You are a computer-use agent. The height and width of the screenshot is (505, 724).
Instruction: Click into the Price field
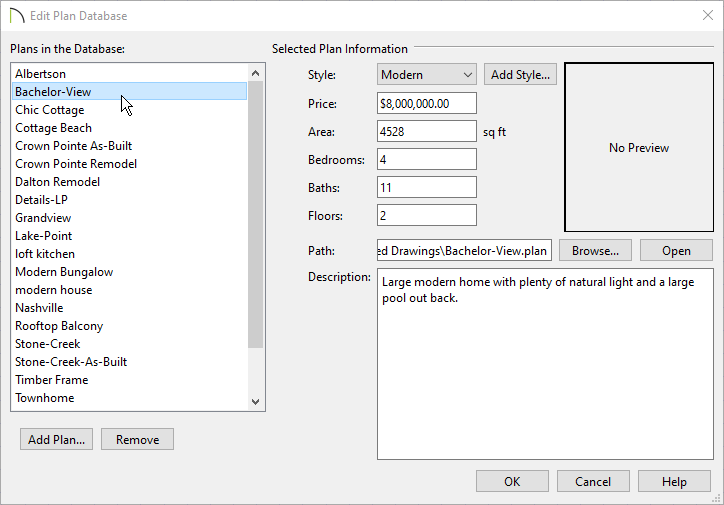[427, 103]
